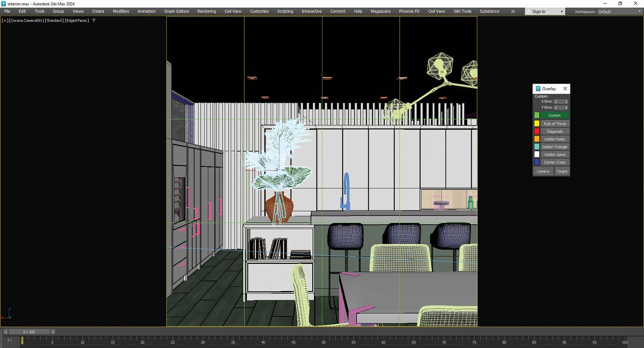Expand the Sign In dropdown arrow

[562, 11]
